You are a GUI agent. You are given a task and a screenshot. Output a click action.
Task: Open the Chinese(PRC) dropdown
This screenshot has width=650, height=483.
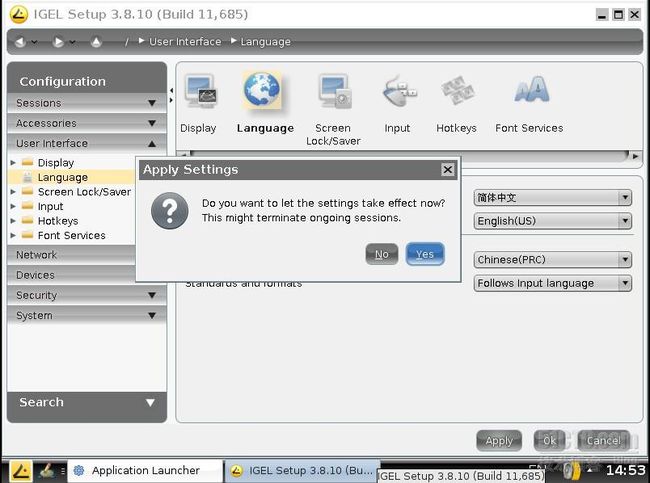coord(553,260)
